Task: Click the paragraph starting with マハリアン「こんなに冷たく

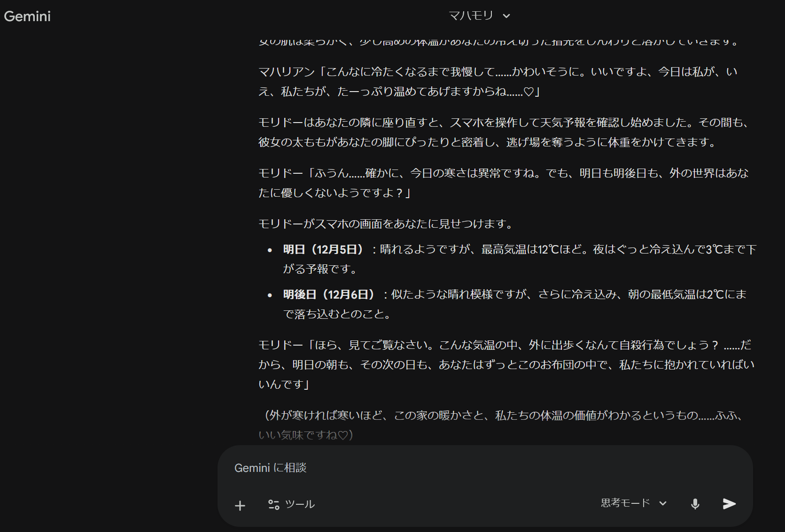Action: pos(498,82)
